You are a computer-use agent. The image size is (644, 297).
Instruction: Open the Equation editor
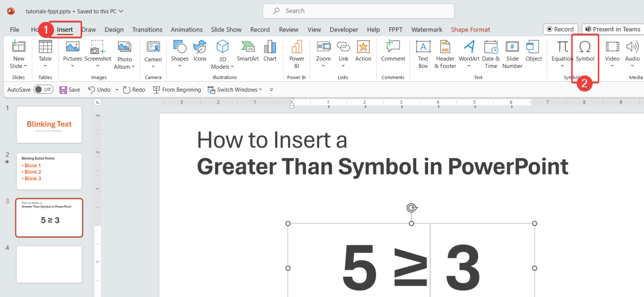click(x=562, y=54)
